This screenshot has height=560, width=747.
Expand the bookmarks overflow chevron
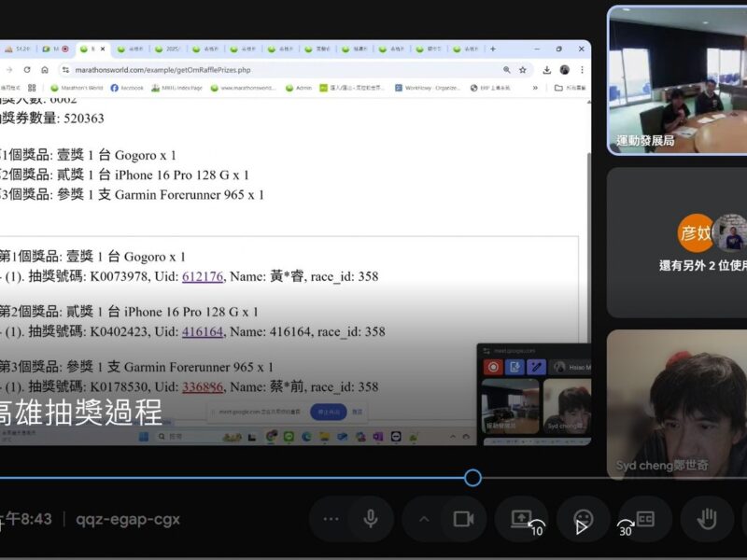[535, 88]
